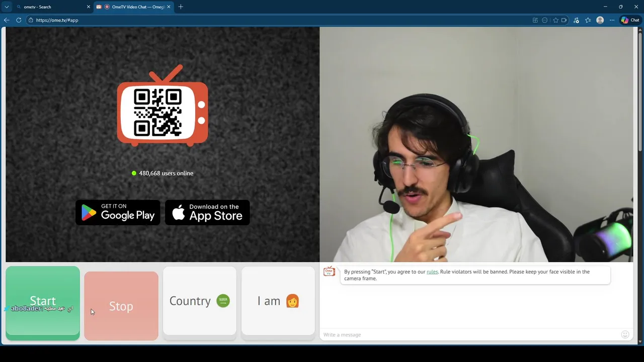This screenshot has height=362, width=644.
Task: Click the local webcam video feed
Action: point(476,144)
